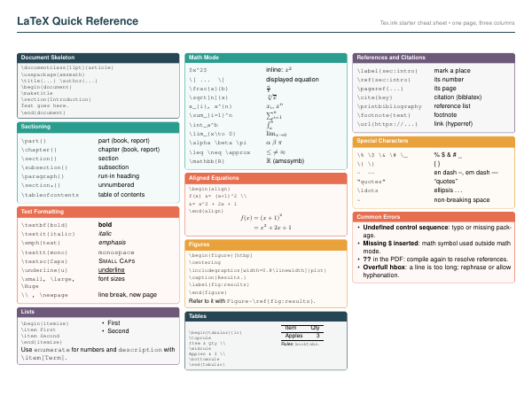Click the $x^2$ inline math code
The height and width of the screenshot is (411, 532).
click(x=198, y=70)
